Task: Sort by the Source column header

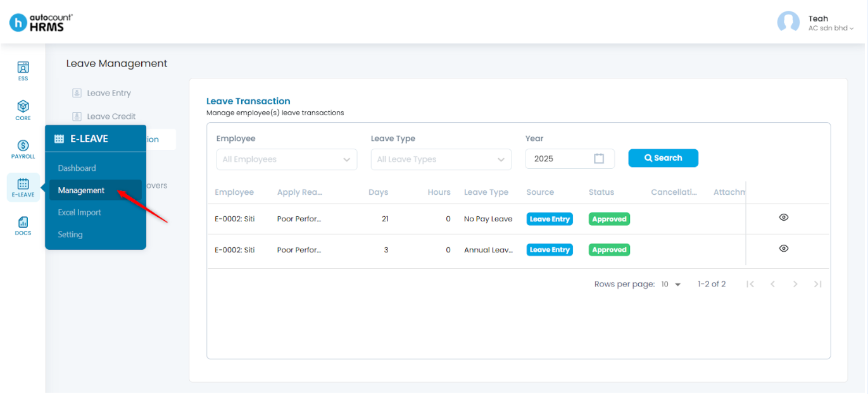Action: 540,192
